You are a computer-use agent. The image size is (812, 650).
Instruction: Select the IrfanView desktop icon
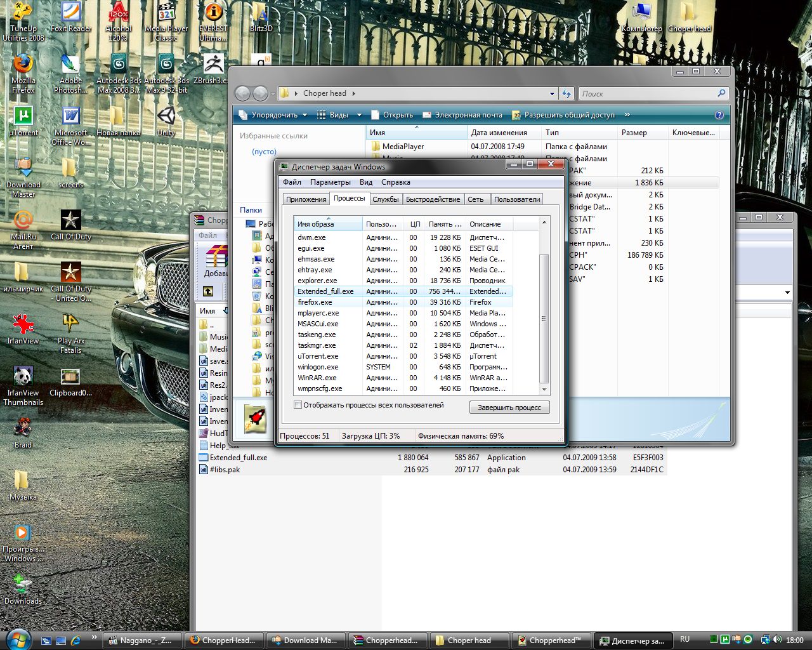click(x=23, y=325)
